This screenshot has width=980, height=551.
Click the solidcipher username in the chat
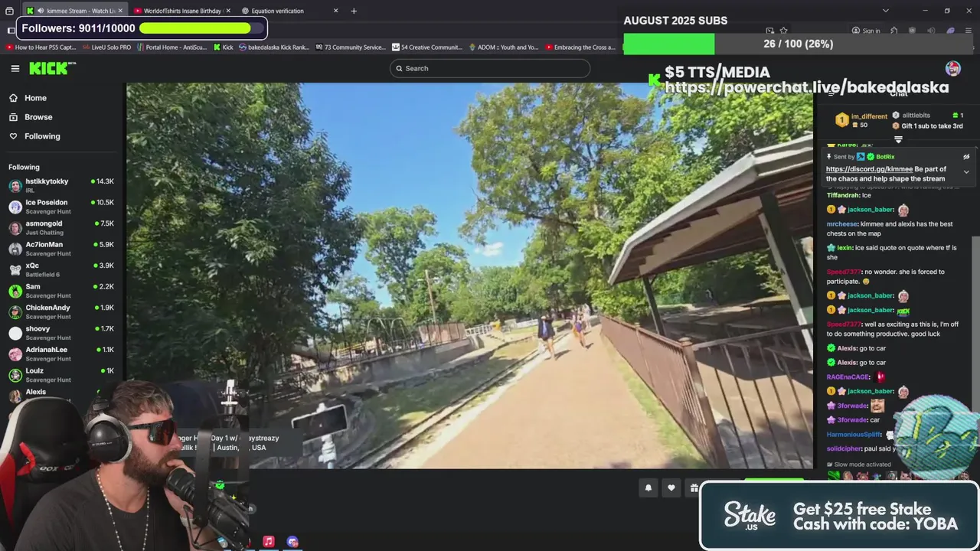click(x=844, y=448)
